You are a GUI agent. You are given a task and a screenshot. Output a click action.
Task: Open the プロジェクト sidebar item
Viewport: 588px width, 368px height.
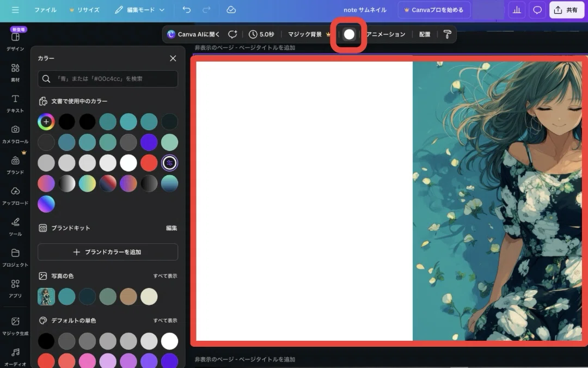pos(15,257)
